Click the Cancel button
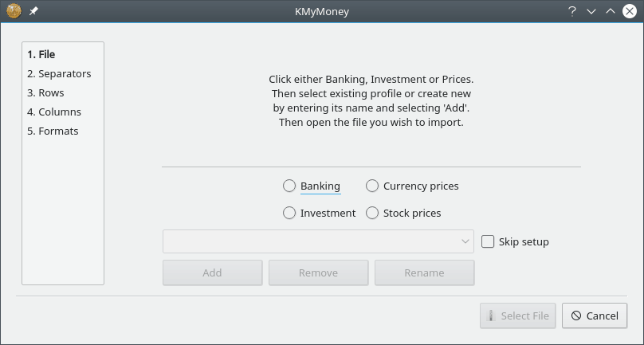This screenshot has width=644, height=345. 595,316
